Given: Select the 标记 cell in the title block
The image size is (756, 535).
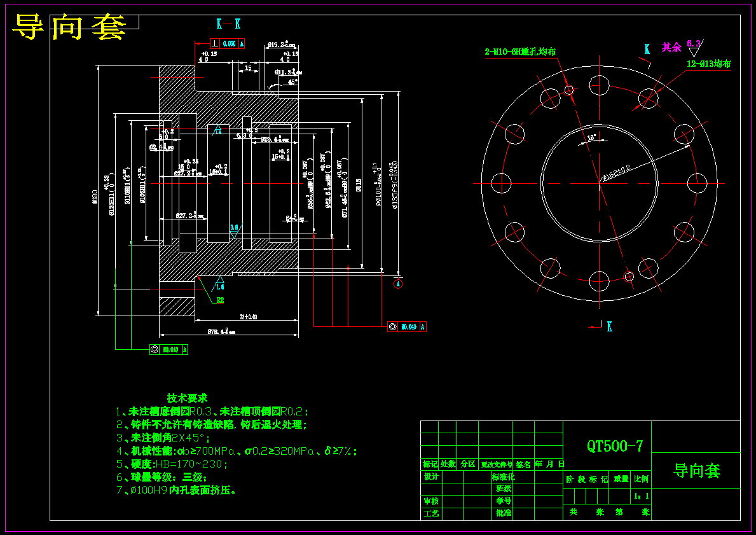Looking at the screenshot, I should point(430,464).
